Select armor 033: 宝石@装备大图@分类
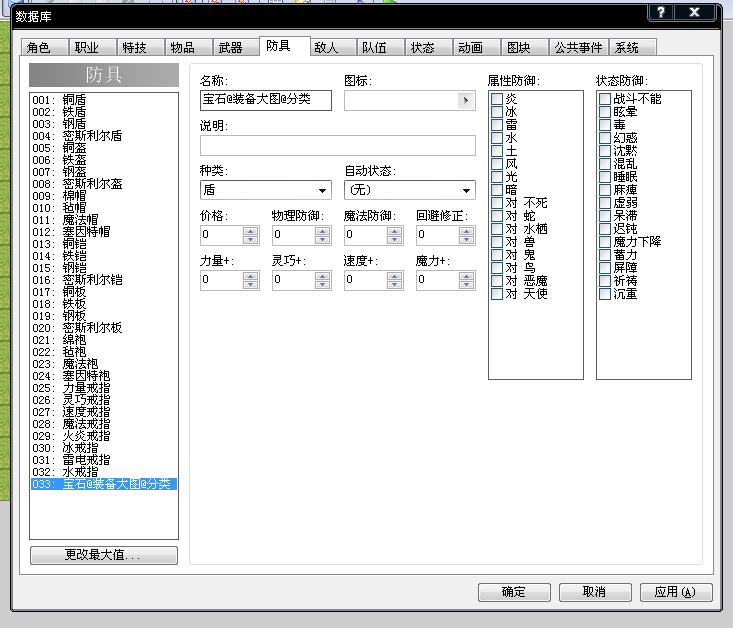This screenshot has width=733, height=628. pyautogui.click(x=103, y=484)
